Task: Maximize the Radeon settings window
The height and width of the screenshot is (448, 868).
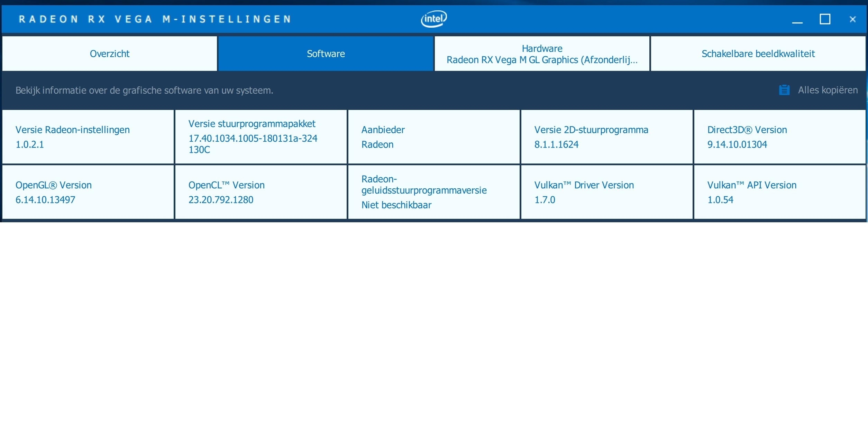Action: (825, 19)
